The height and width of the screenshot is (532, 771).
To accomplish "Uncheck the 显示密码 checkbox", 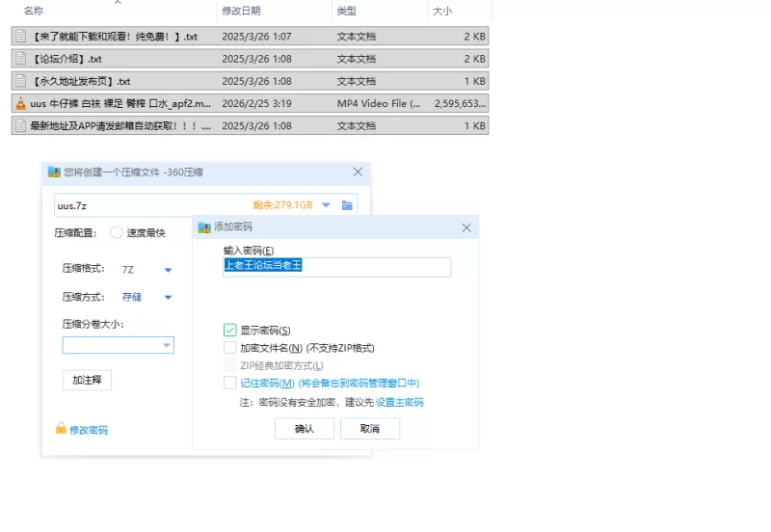I will 229,331.
